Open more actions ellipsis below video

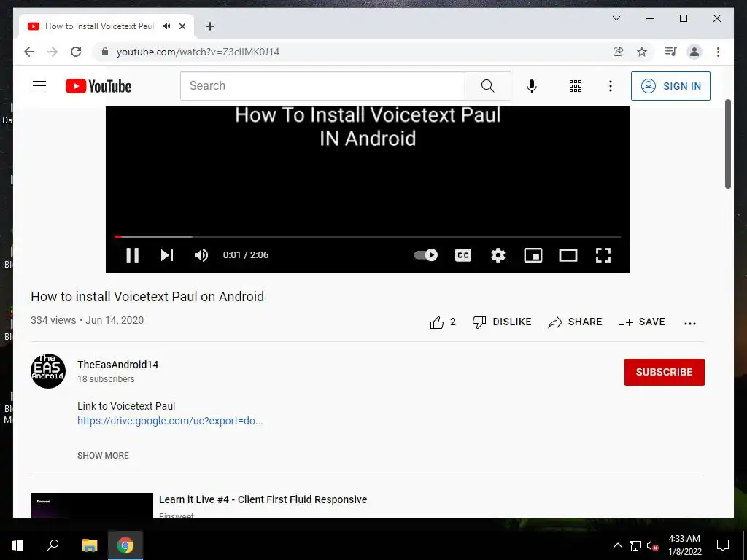(690, 323)
